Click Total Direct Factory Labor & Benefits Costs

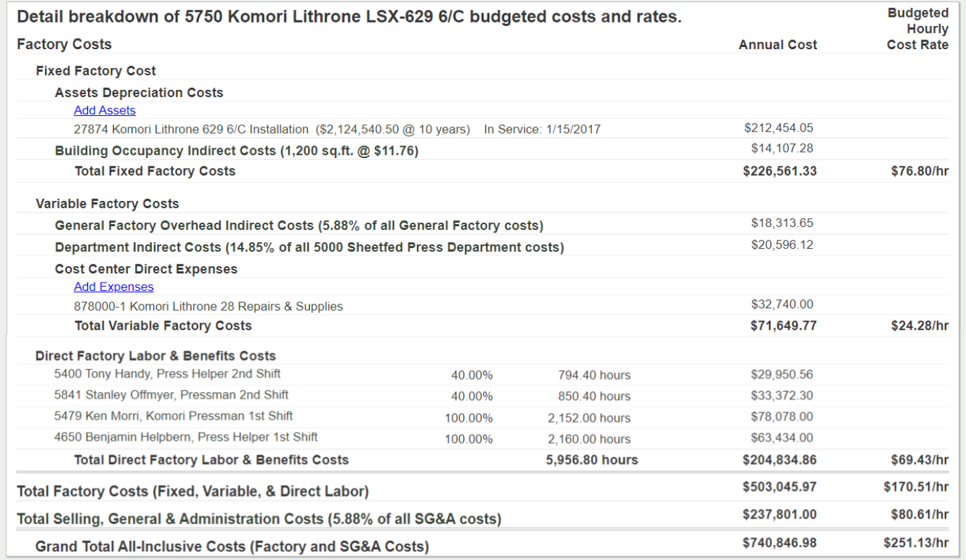pos(212,460)
